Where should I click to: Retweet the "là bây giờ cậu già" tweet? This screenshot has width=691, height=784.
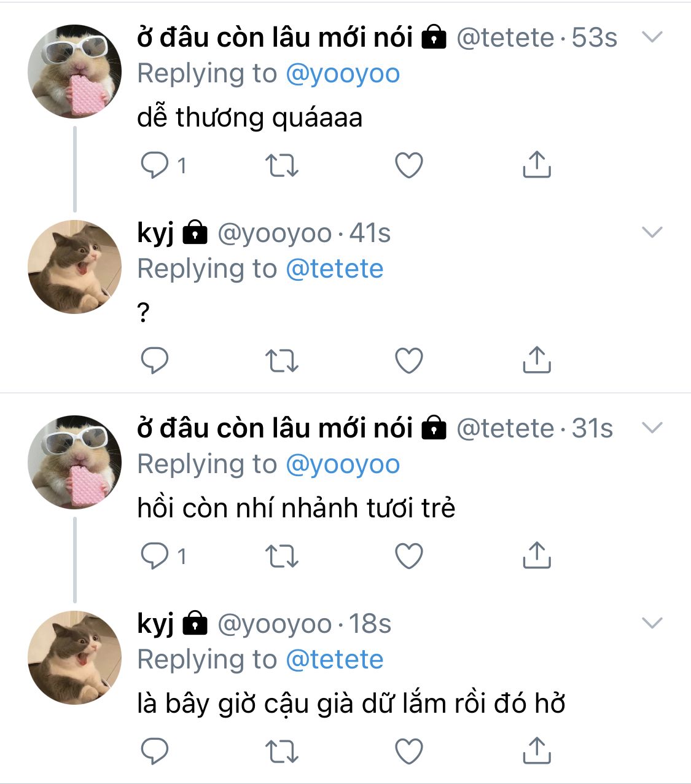[x=282, y=751]
